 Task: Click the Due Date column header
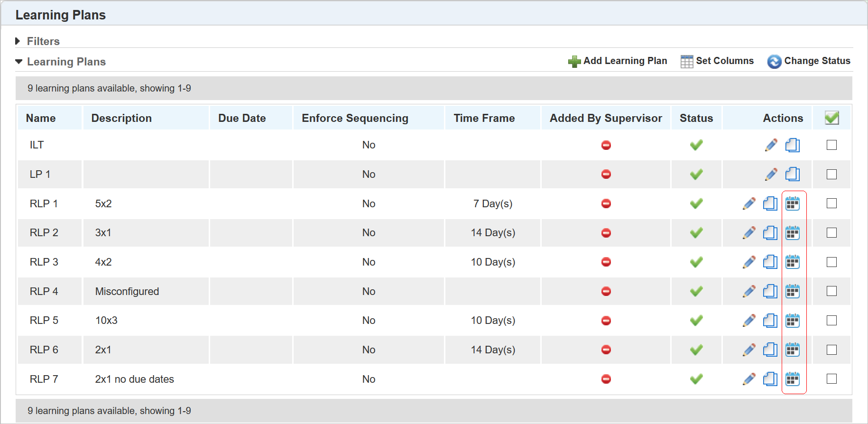242,118
